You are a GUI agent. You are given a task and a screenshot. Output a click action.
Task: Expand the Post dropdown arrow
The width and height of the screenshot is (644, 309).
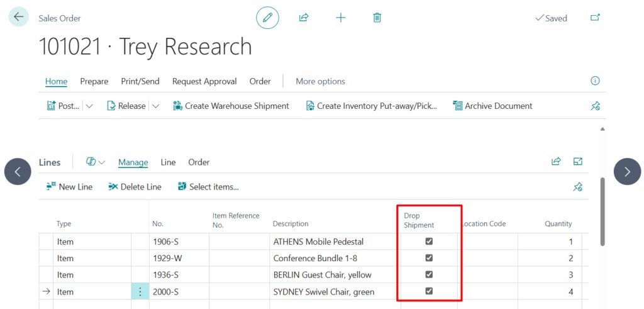coord(89,106)
